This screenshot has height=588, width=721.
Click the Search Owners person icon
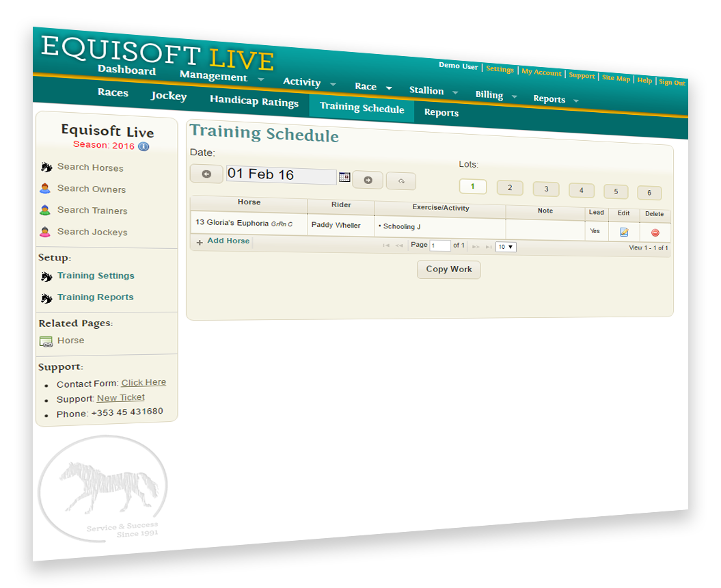[x=45, y=188]
